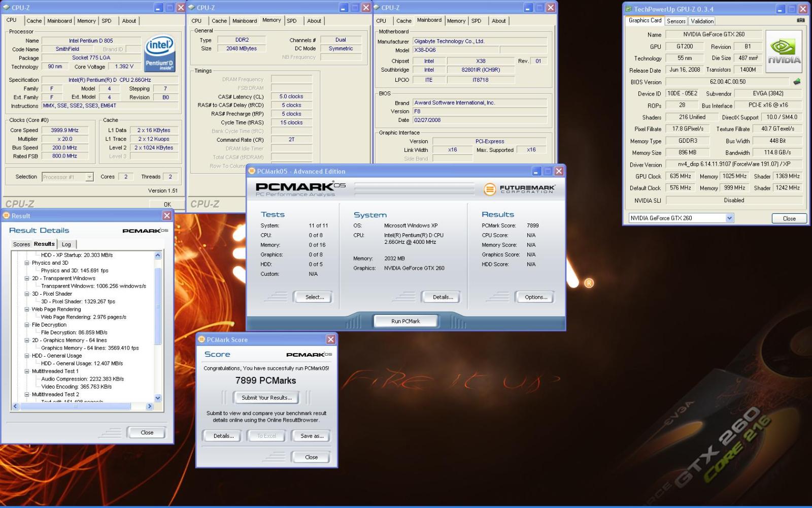This screenshot has height=508, width=812.
Task: Open the GeForce GTX 260 card dropdown
Action: point(729,218)
